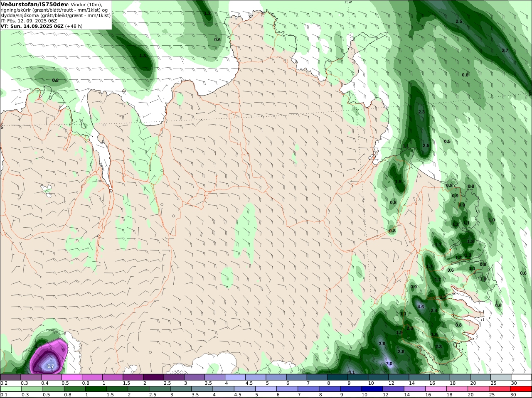Select the pale grey 25 swatch in upper legend scale
Image resolution: width=532 pixels, height=398 pixels.
(501, 377)
